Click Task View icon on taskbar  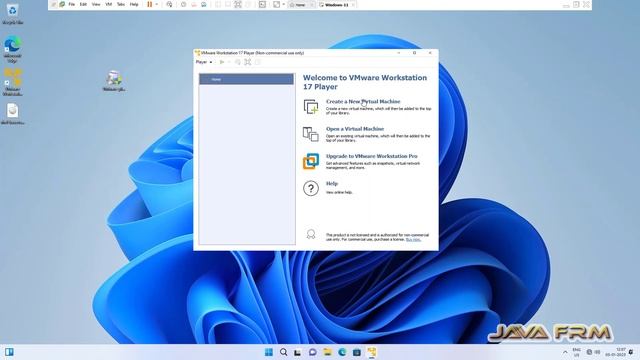point(298,352)
